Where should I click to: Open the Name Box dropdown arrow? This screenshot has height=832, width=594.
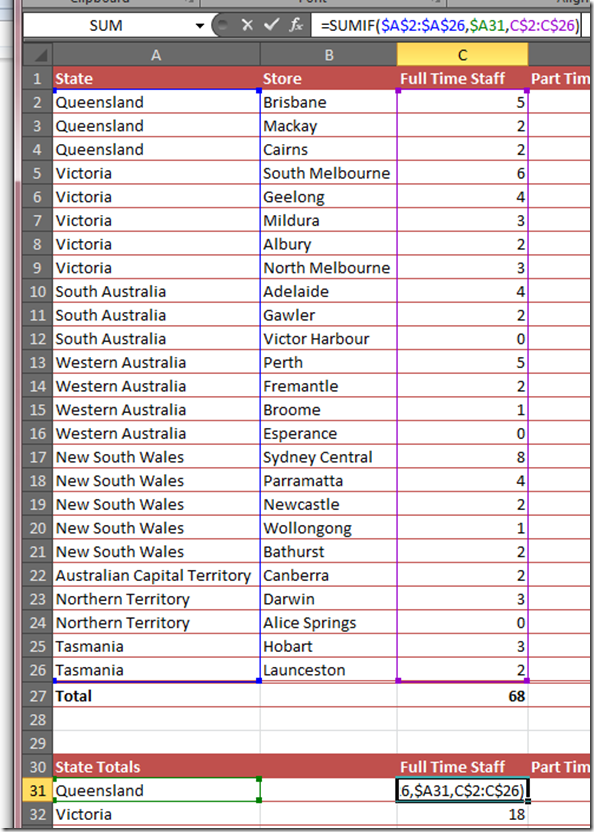tap(200, 25)
